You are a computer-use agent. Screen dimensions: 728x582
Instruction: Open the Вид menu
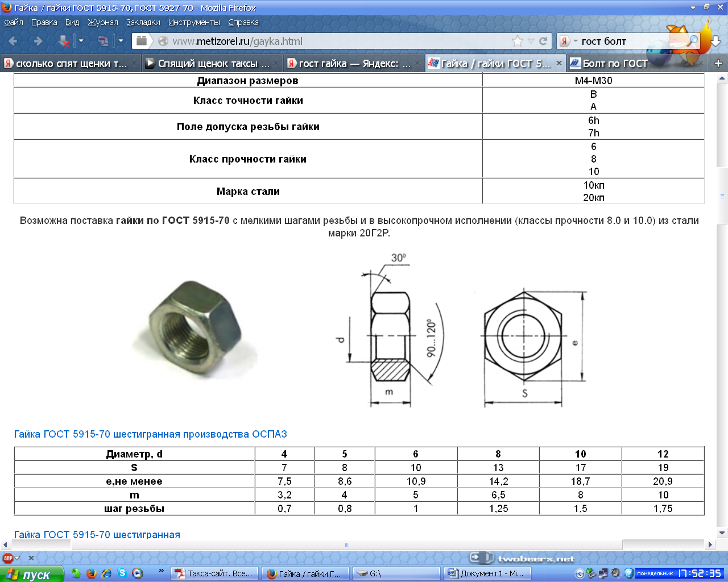(72, 22)
